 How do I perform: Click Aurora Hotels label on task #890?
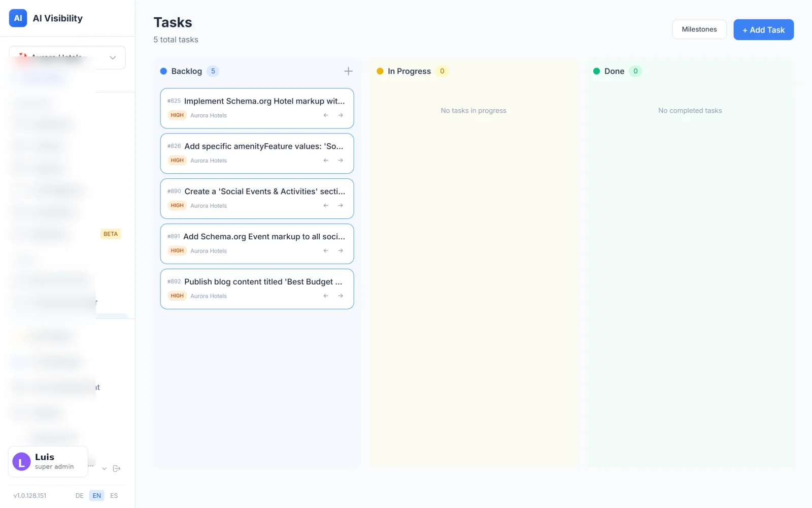[x=209, y=206]
